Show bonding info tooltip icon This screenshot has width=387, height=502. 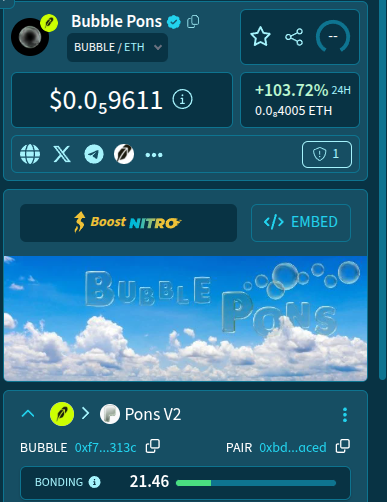(94, 482)
